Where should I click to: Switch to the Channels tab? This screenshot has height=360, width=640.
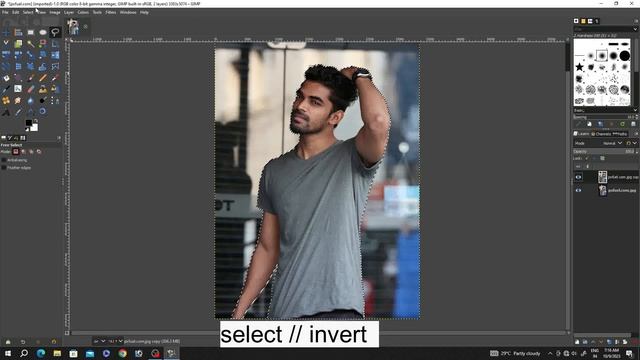[x=601, y=134]
